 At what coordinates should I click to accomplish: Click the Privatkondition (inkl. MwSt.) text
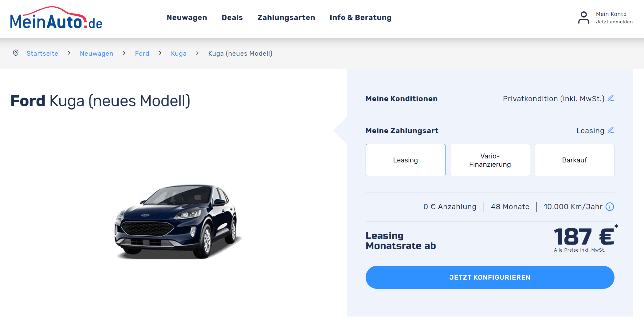(x=554, y=99)
